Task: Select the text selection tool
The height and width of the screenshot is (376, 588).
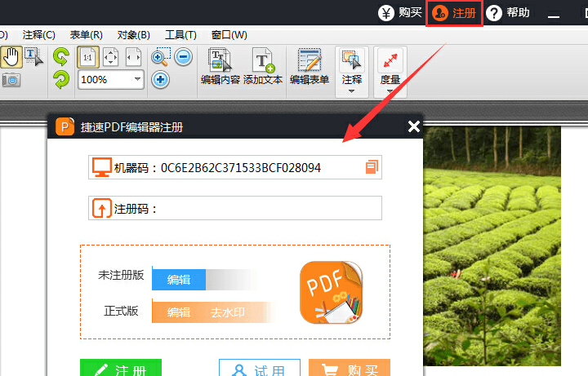Action: click(33, 56)
